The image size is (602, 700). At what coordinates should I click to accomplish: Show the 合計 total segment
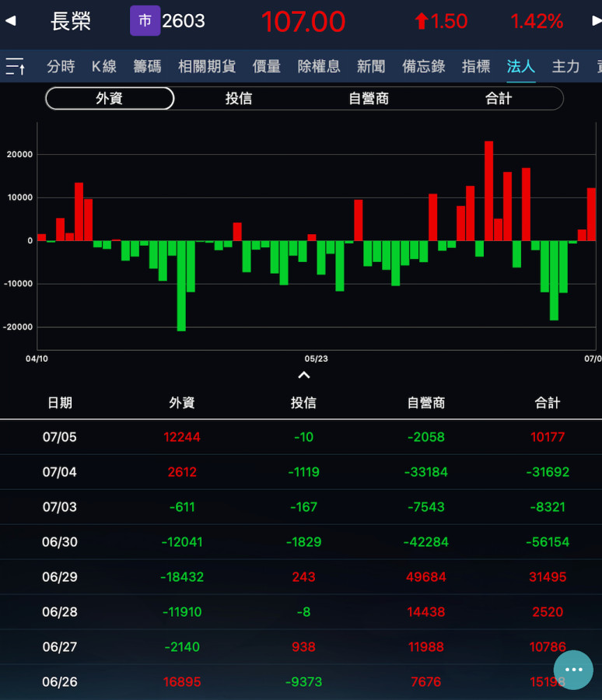[499, 99]
